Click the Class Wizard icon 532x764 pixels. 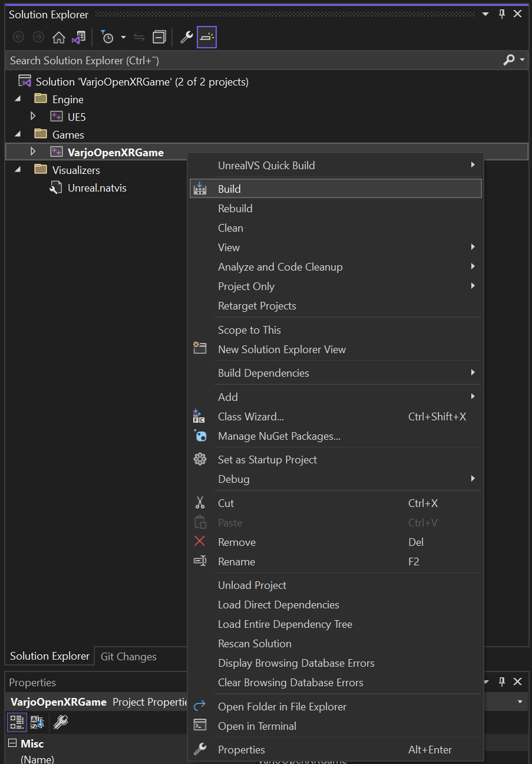click(x=199, y=416)
